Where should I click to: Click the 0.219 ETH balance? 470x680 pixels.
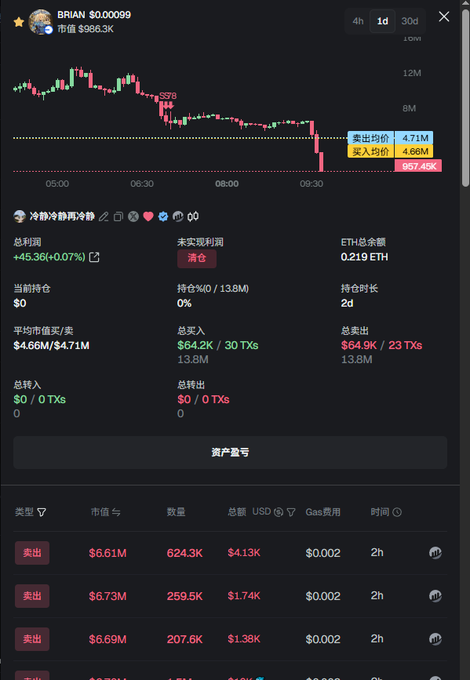[x=364, y=257]
